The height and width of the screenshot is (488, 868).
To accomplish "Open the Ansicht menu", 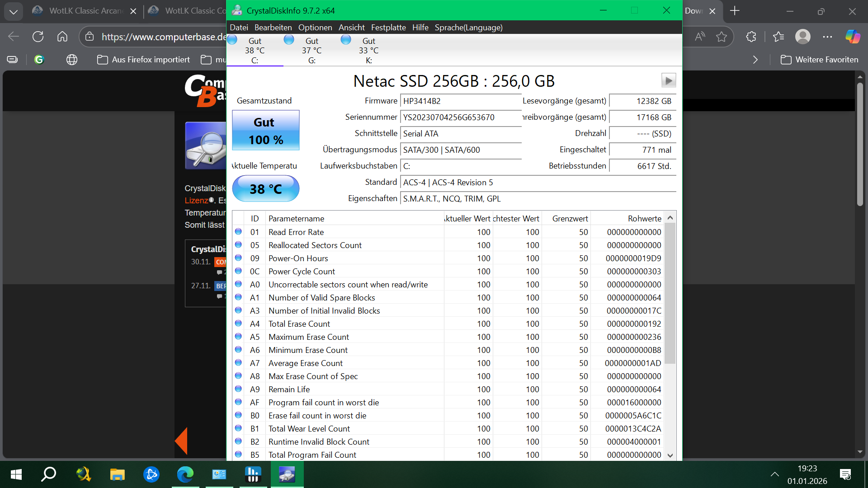I will coord(351,28).
